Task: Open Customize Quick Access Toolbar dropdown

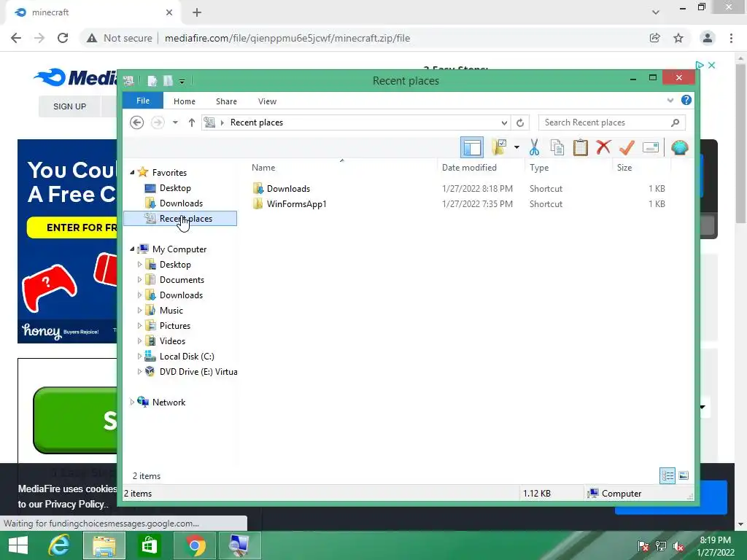Action: 182,82
